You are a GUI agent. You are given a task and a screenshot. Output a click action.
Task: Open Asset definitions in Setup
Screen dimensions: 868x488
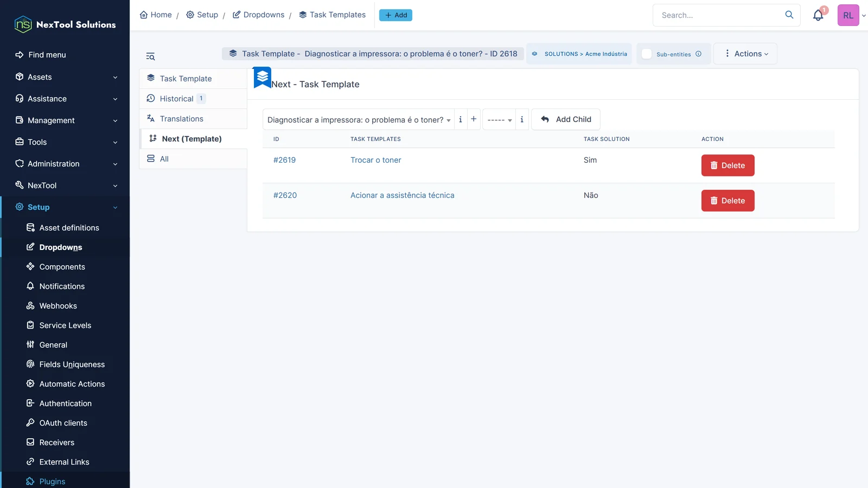[x=69, y=228]
